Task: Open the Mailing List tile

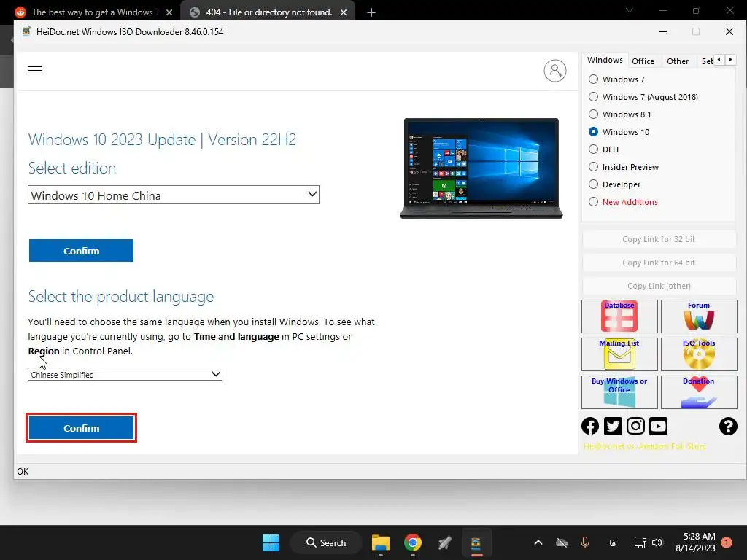Action: [x=619, y=354]
